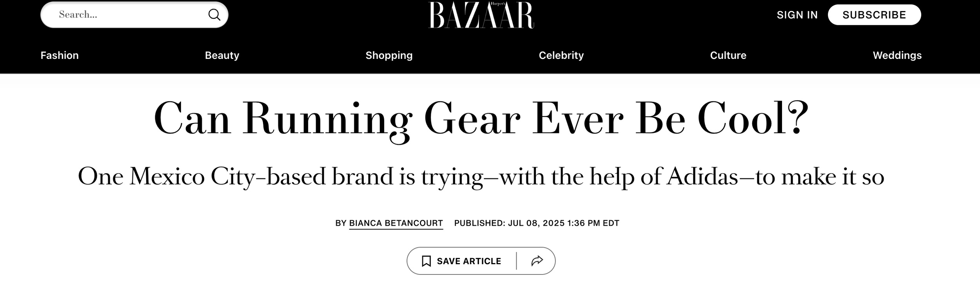The width and height of the screenshot is (980, 287).
Task: Navigate to the Celebrity section
Action: click(561, 55)
